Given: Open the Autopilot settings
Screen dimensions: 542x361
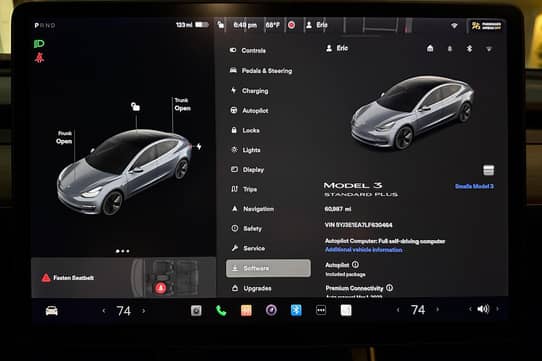Looking at the screenshot, I should 249,111.
